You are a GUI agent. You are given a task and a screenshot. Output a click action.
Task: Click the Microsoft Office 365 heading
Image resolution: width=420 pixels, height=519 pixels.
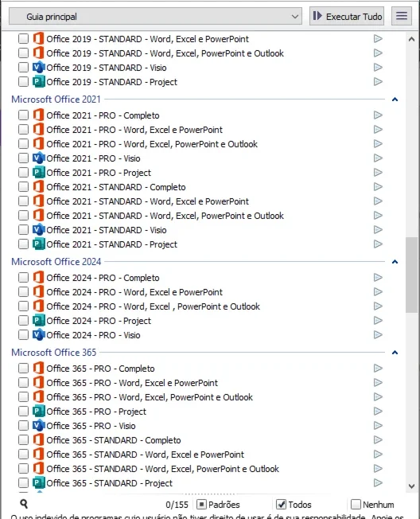tap(54, 353)
